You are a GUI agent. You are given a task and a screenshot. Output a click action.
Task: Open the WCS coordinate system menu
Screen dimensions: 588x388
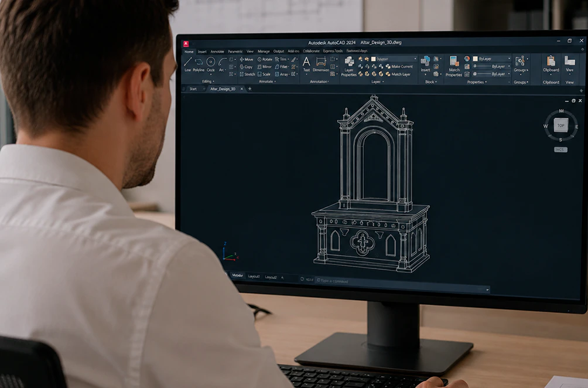click(x=560, y=149)
